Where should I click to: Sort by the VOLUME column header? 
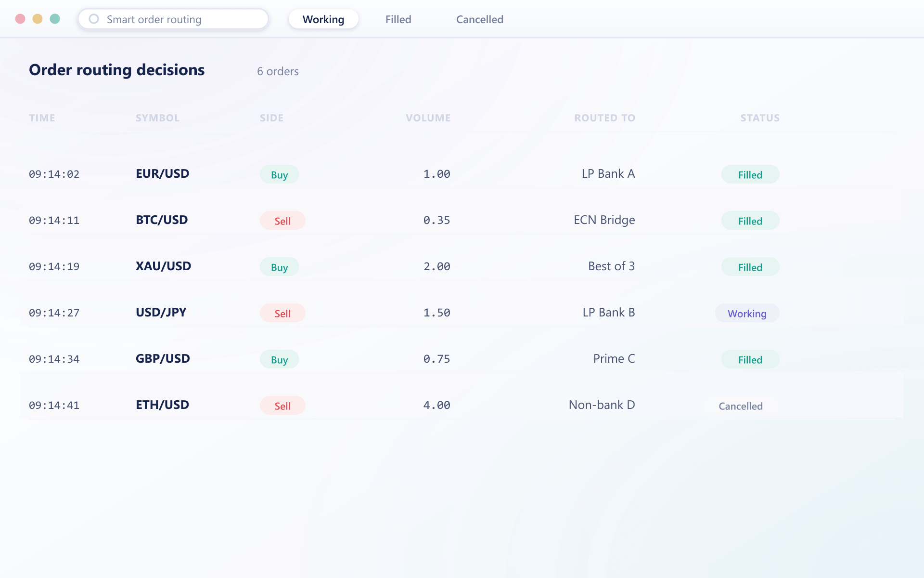click(428, 118)
